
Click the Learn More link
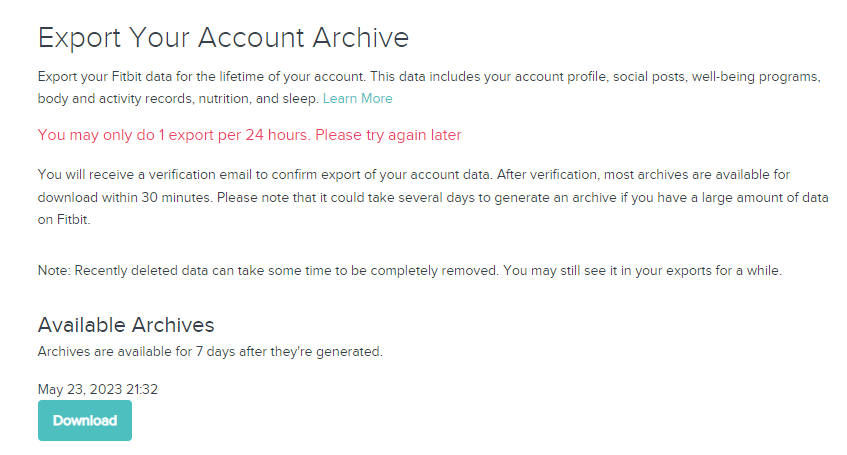point(357,98)
